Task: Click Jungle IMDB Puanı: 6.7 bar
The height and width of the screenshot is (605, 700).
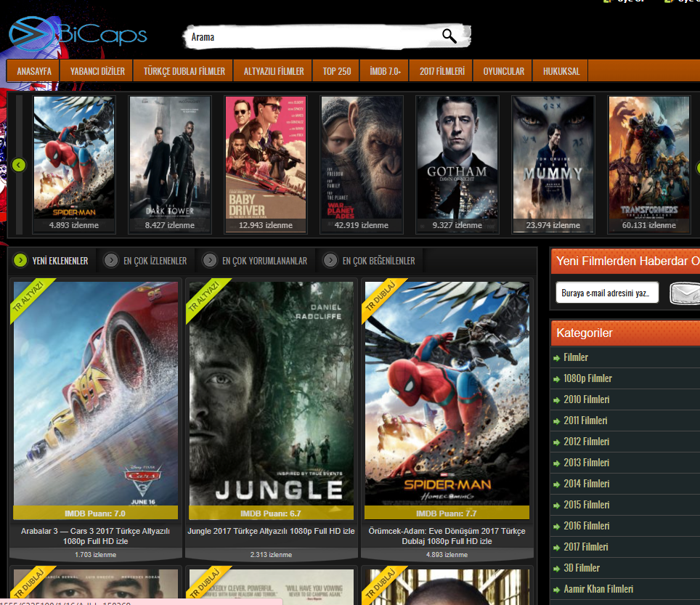Action: [271, 513]
